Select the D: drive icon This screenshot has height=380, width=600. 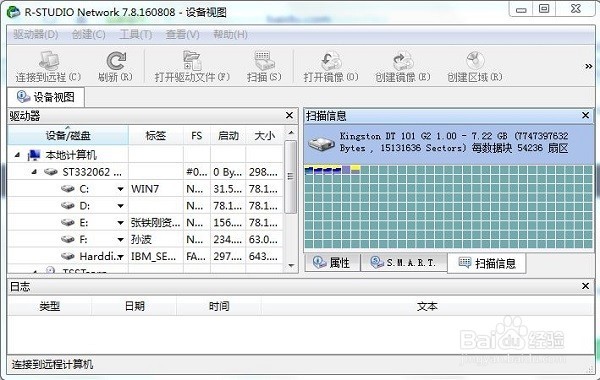tap(68, 205)
